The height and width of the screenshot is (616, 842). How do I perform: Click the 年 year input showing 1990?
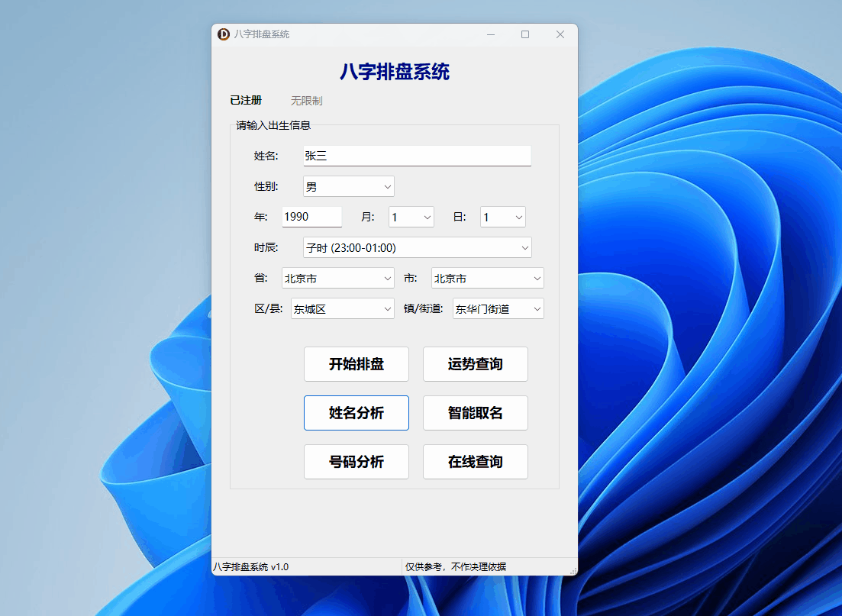[x=311, y=217]
